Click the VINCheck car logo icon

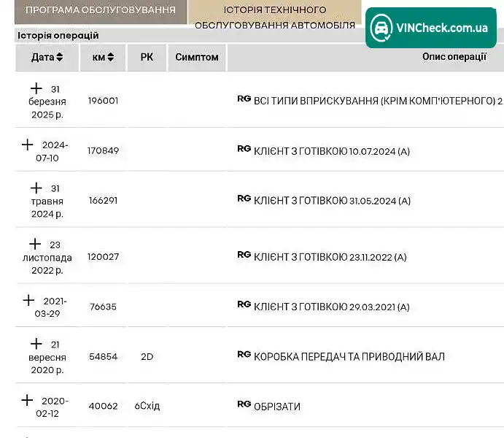[x=381, y=28]
